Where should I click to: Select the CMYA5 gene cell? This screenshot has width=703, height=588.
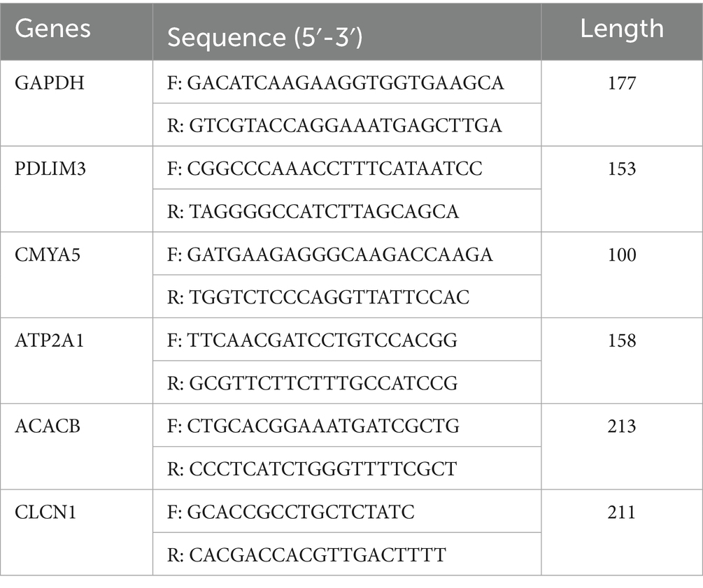[x=48, y=254]
